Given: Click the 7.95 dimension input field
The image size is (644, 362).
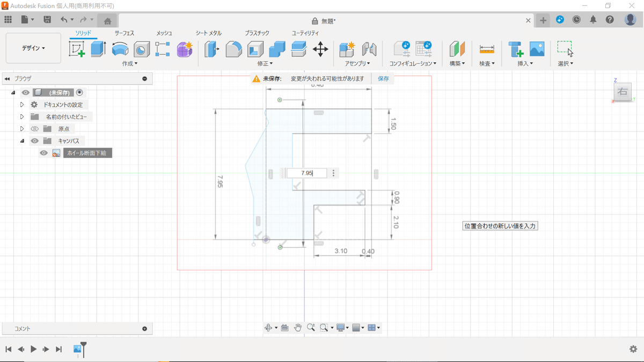Looking at the screenshot, I should 307,173.
